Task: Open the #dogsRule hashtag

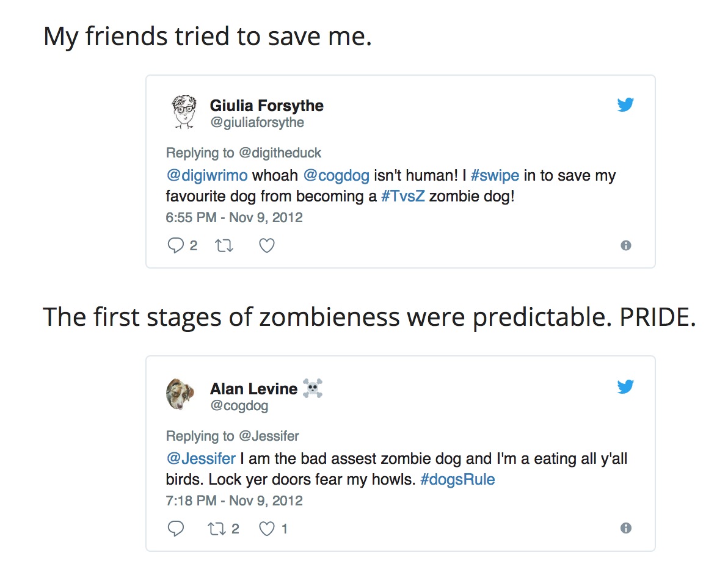Action: 457,479
